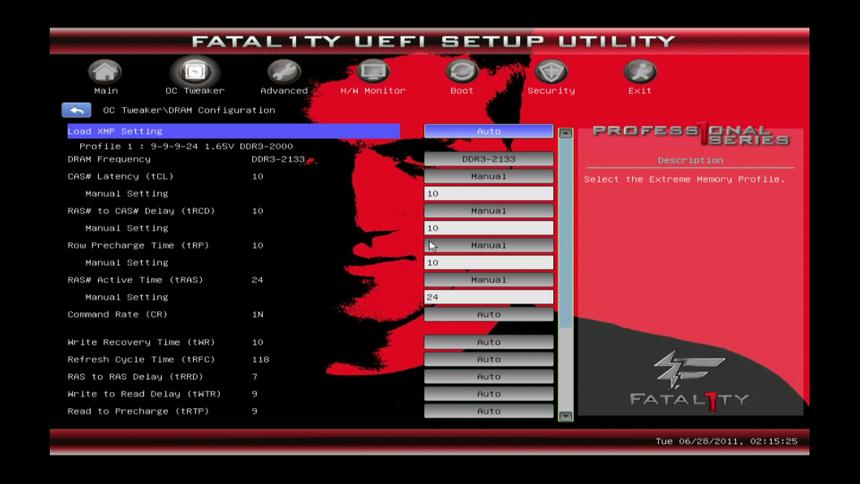Screen dimensions: 860x484
Task: Open the Write to Read Delay Auto dropdown
Action: (x=488, y=394)
